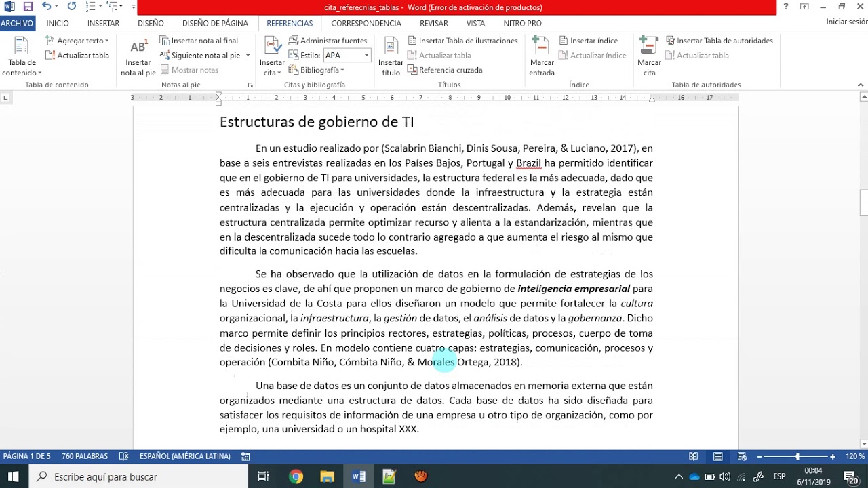Click the zoom out minus button
Viewport: 868px width, 488px height.
coord(759,457)
